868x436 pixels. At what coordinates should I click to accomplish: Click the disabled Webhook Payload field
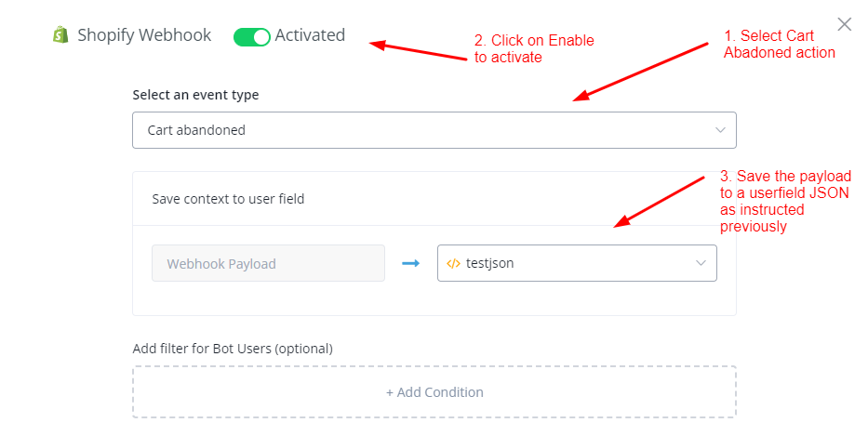click(x=268, y=263)
